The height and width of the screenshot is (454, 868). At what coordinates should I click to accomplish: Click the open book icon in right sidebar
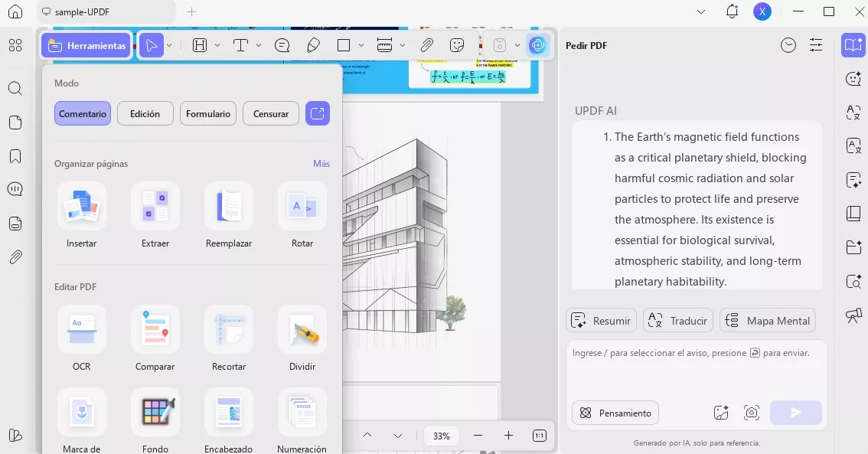tap(853, 45)
